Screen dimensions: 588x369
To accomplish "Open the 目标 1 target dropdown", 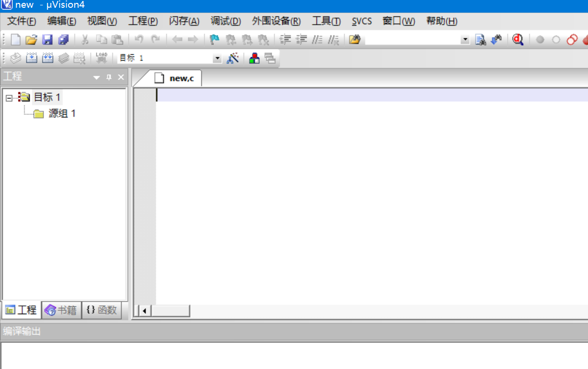I will [x=217, y=58].
